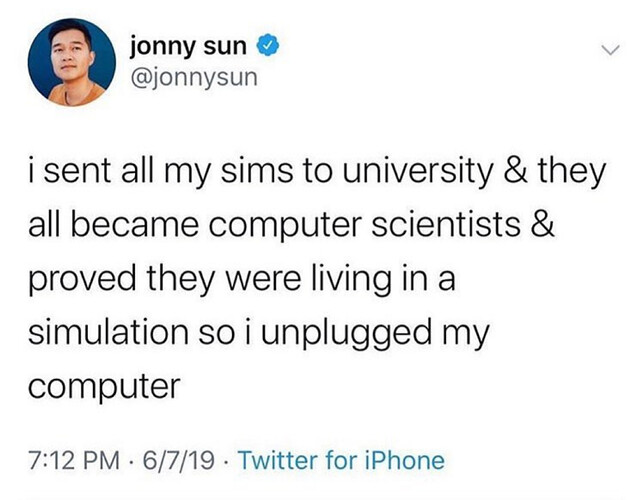The image size is (637, 500).
Task: Click the ampersand right after "scientists"
Action: click(x=543, y=225)
